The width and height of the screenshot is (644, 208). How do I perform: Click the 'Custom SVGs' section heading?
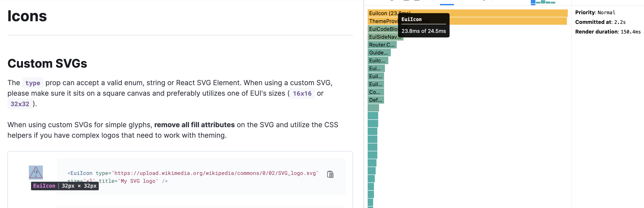point(47,63)
